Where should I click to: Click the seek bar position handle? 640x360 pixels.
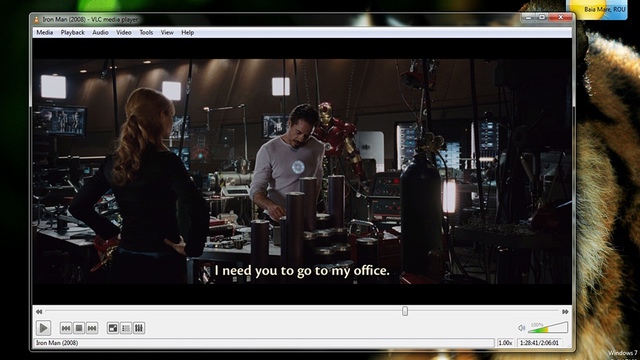(x=405, y=311)
